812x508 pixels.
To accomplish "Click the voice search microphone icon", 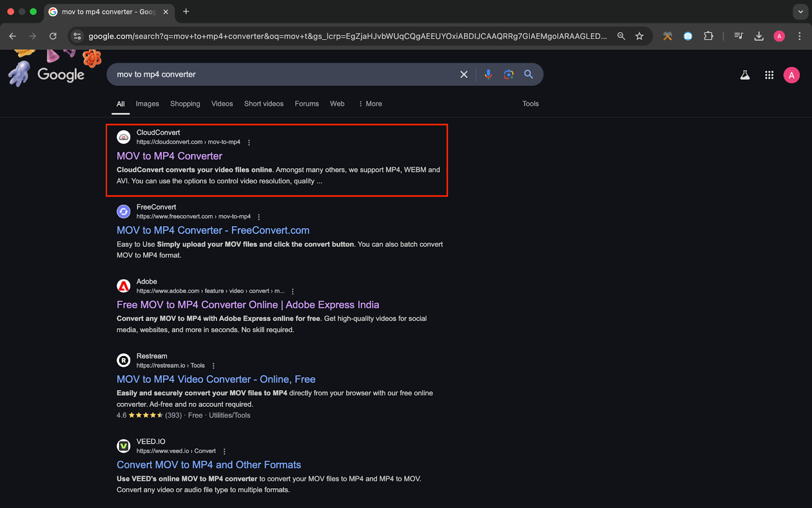I will pyautogui.click(x=488, y=75).
